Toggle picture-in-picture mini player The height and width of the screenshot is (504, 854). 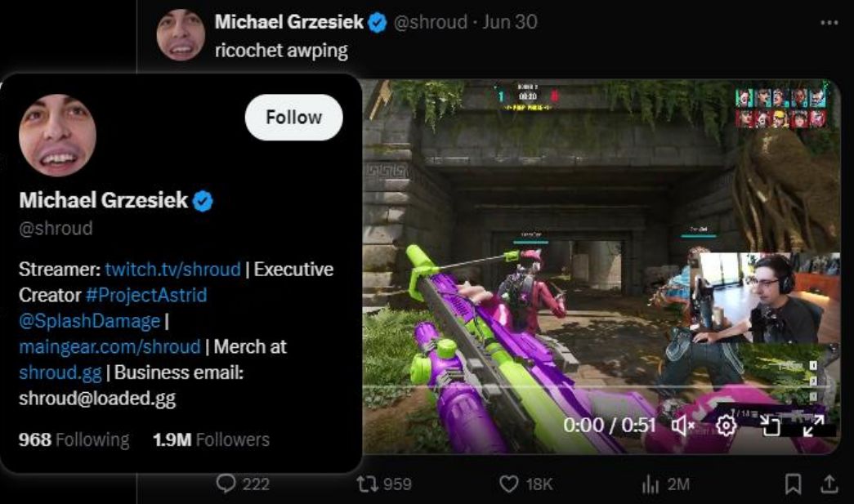click(770, 425)
